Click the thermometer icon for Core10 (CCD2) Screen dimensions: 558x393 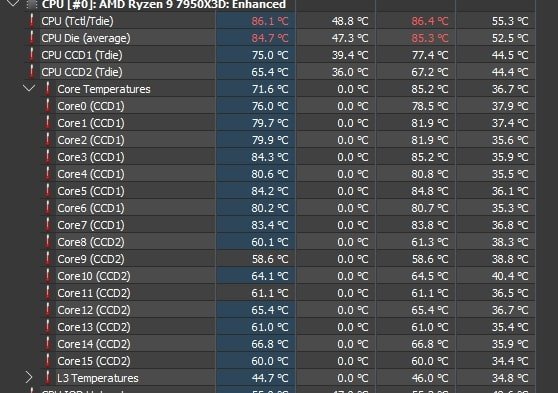(x=47, y=276)
